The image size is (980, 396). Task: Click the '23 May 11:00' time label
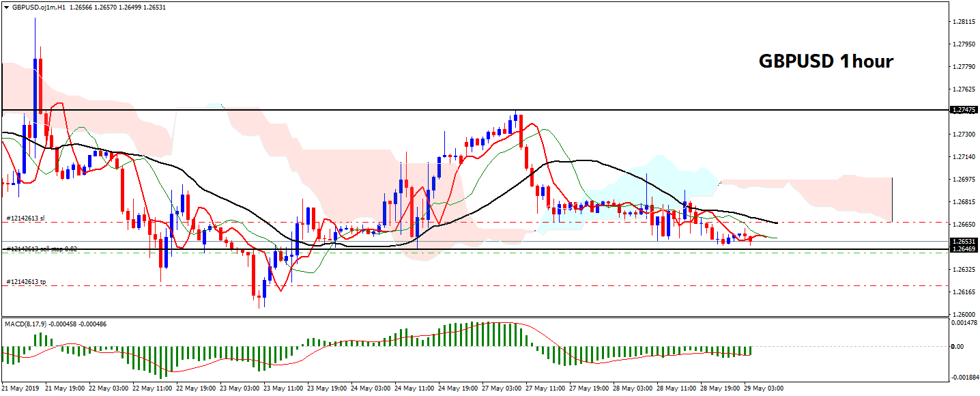283,388
